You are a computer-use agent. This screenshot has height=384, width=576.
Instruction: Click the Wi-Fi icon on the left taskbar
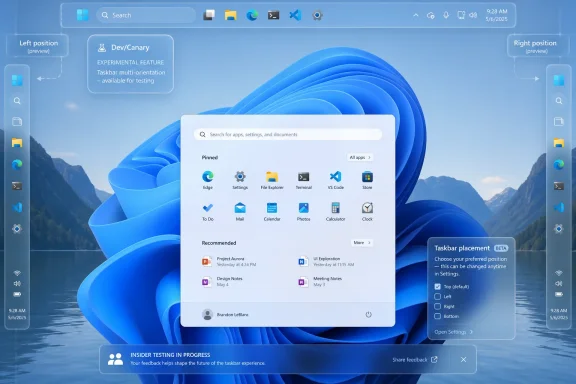(x=17, y=273)
